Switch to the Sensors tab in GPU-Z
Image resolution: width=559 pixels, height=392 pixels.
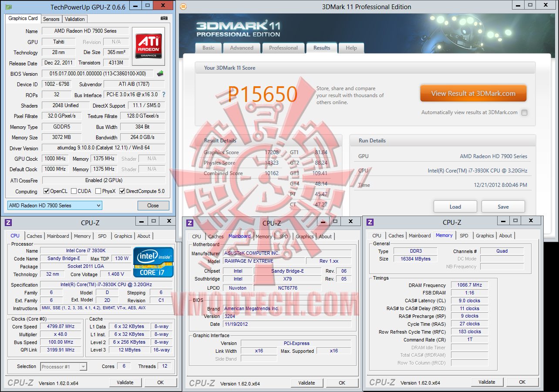[51, 19]
